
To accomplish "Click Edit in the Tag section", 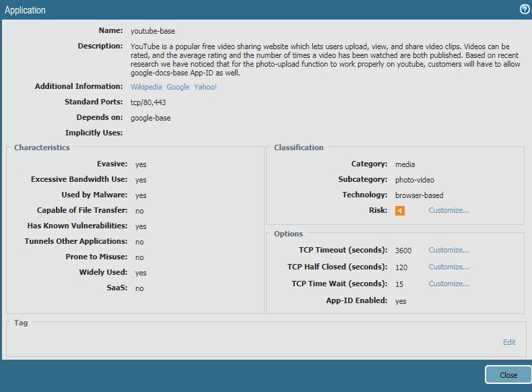I will 509,342.
